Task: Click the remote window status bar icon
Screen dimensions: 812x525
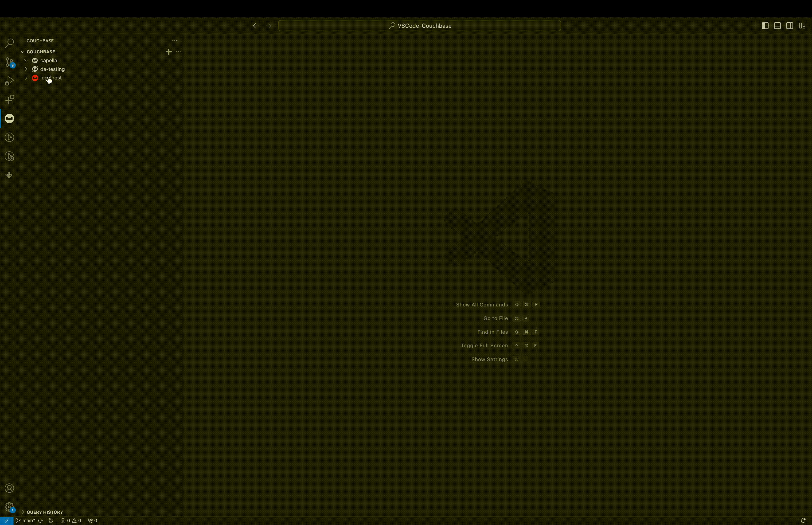Action: tap(7, 521)
